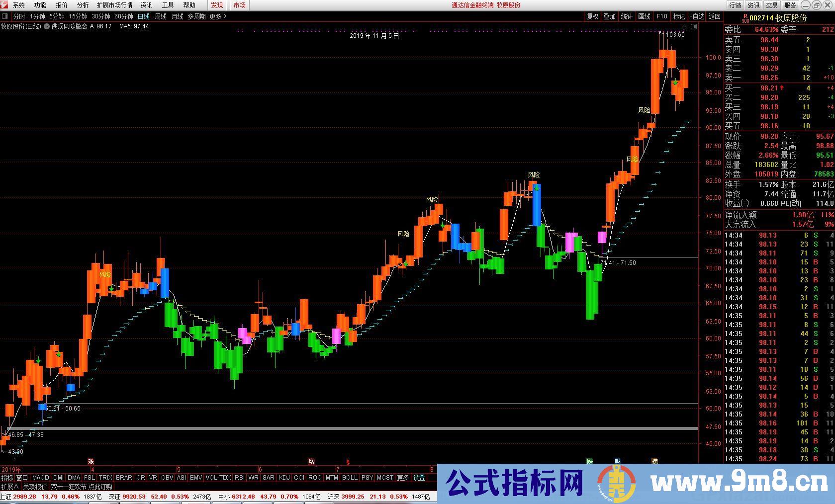
Task: Open the F10 company info
Action: pos(661,16)
